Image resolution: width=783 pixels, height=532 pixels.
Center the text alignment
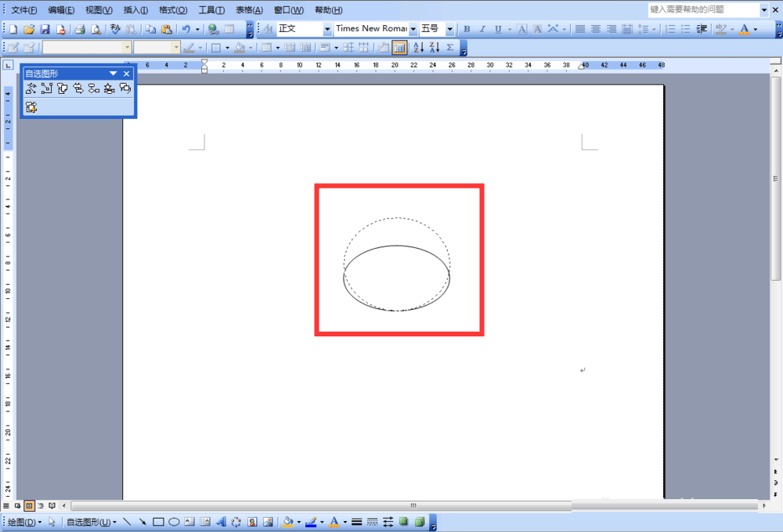(x=596, y=30)
